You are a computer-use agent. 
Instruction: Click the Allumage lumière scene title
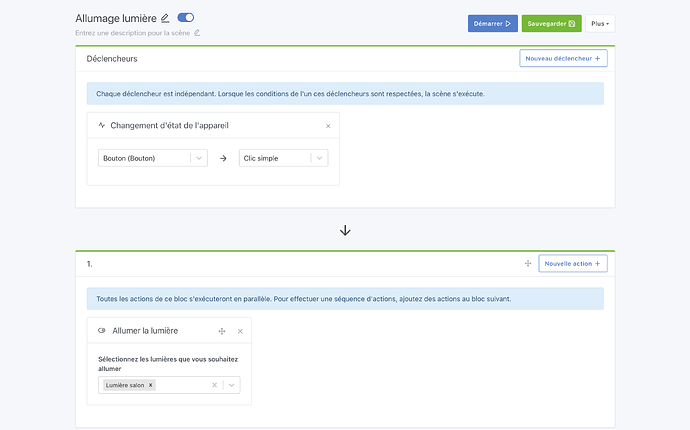[114, 18]
